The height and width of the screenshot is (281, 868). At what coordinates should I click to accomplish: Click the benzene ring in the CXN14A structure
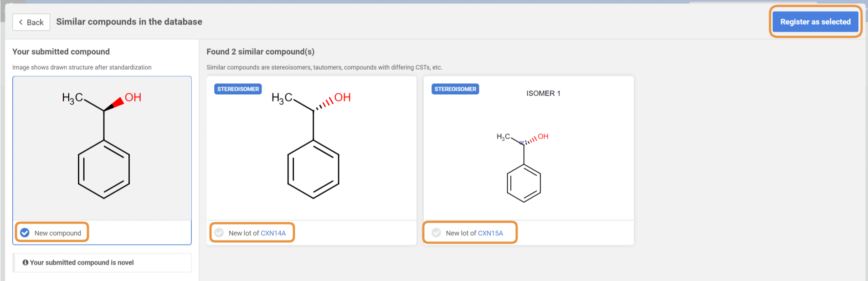click(x=313, y=169)
